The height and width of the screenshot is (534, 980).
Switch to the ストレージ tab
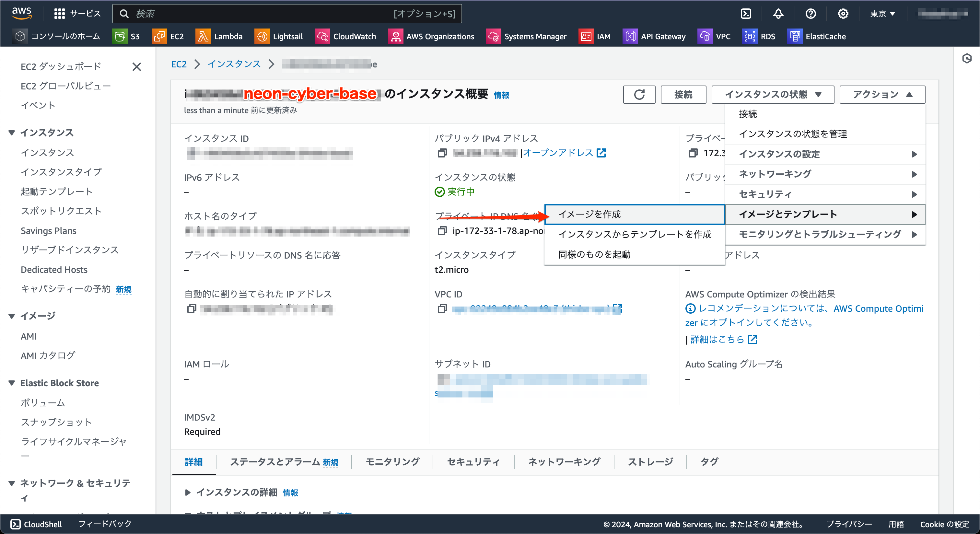pyautogui.click(x=650, y=462)
